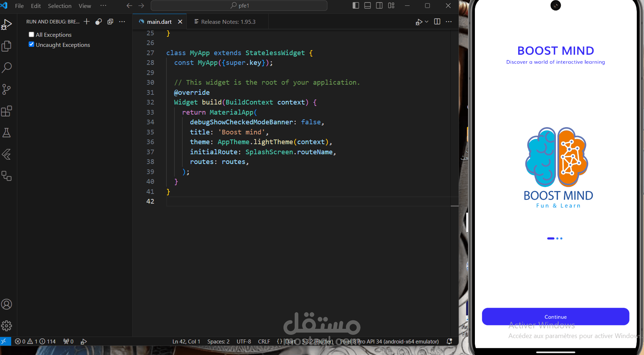The width and height of the screenshot is (644, 355).
Task: Uncheck the Uncaught Exceptions checkbox
Action: pyautogui.click(x=31, y=44)
